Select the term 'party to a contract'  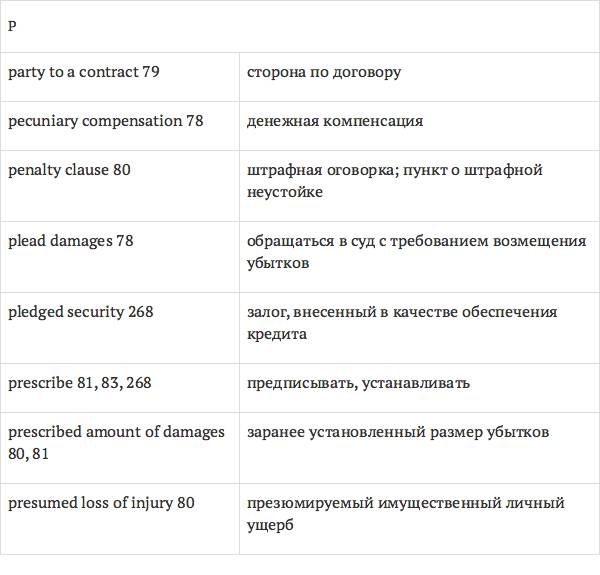tap(73, 72)
